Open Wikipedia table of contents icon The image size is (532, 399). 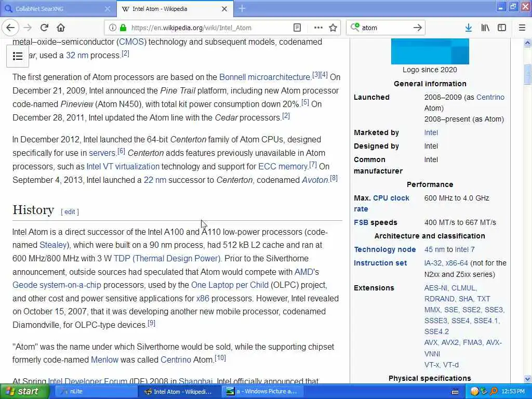17,56
